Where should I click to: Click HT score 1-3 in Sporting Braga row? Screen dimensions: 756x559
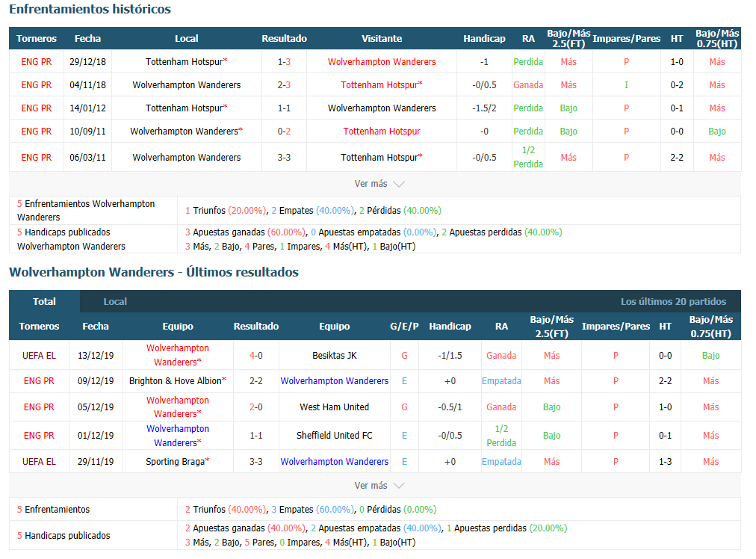tap(666, 462)
